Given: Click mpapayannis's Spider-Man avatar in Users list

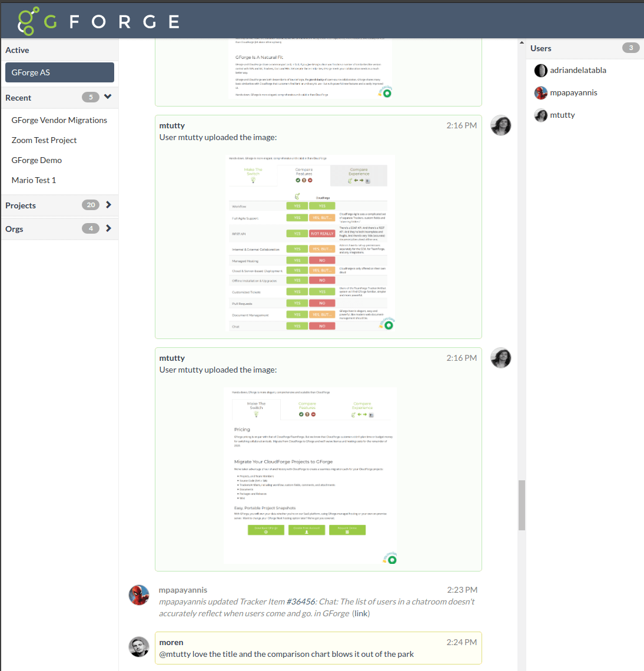Looking at the screenshot, I should click(540, 93).
